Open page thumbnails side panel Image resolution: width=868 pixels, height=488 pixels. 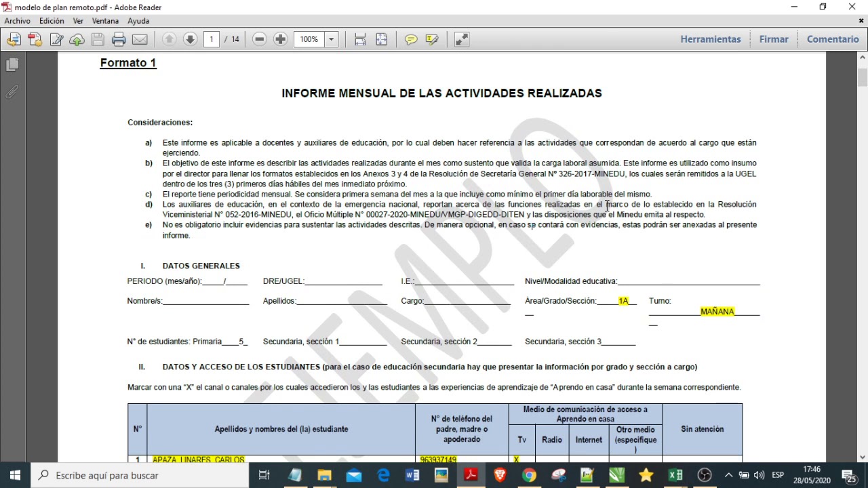pos(12,64)
